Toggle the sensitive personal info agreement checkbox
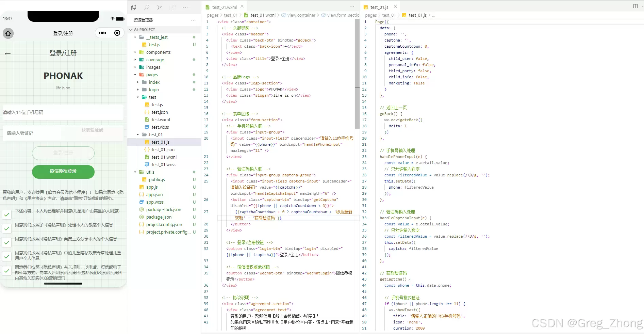Viewport: 644px width, 334px height. click(x=7, y=228)
